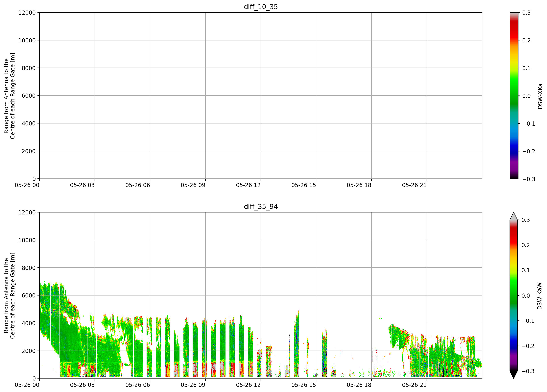
Task: Click the −0.1 tick on DSW-KaW colorbar
Action: (x=528, y=321)
